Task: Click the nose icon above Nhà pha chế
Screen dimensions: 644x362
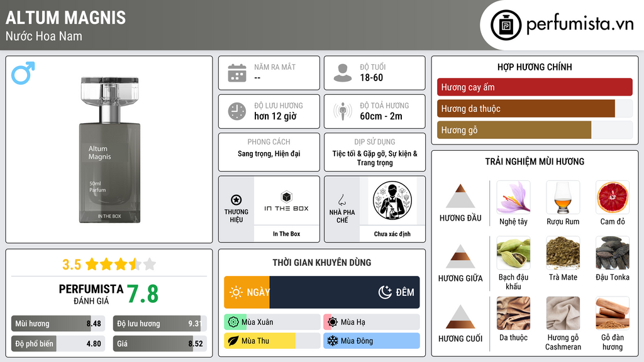Action: [x=341, y=200]
